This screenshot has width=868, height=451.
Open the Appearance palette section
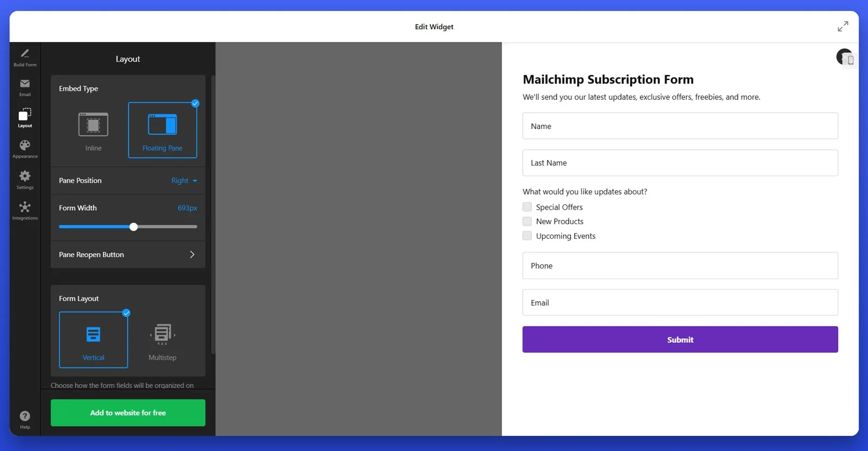(x=25, y=149)
